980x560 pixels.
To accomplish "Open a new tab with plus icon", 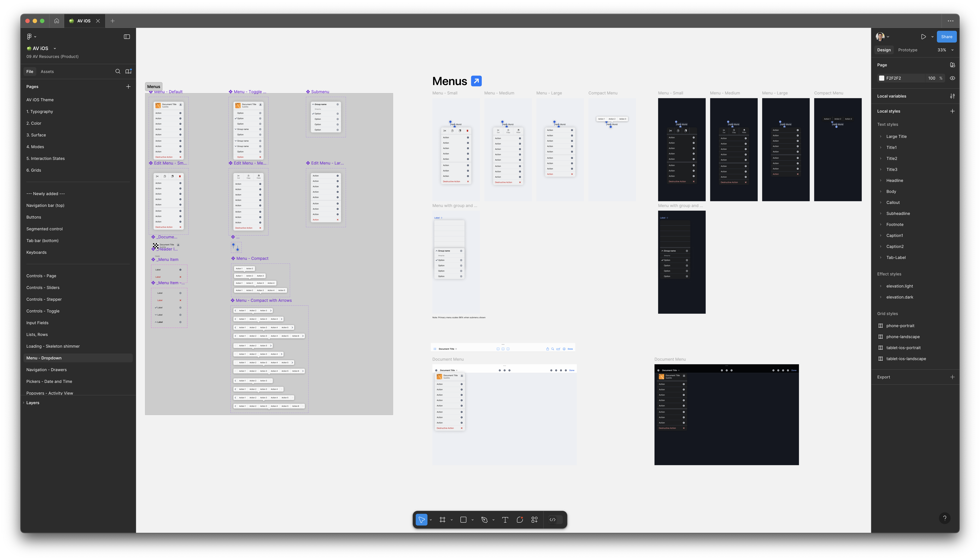I will pos(113,21).
